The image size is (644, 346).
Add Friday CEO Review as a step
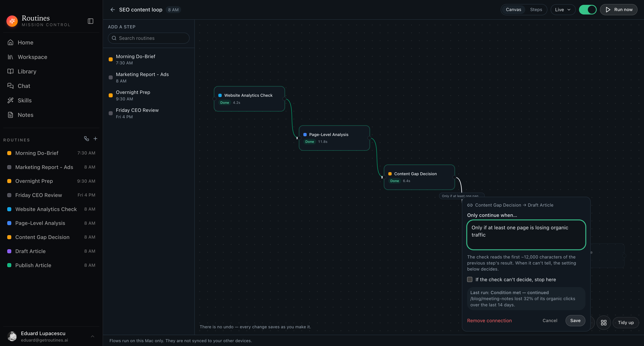[149, 113]
